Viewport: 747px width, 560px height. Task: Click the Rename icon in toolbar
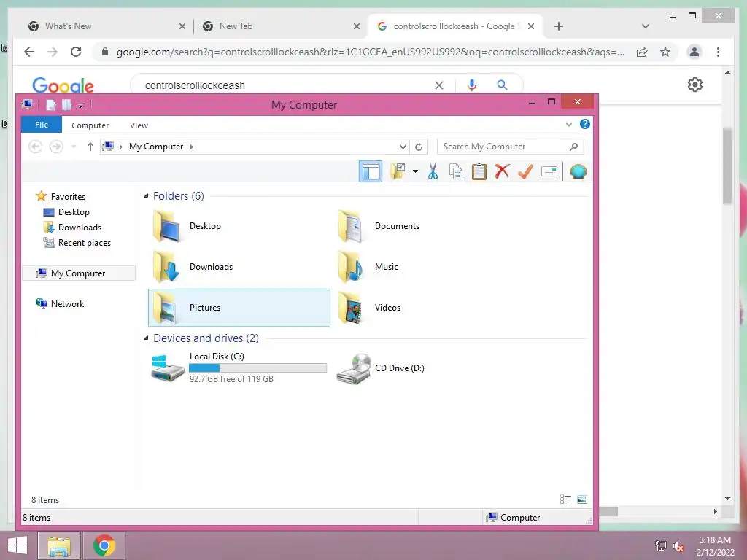click(x=549, y=171)
